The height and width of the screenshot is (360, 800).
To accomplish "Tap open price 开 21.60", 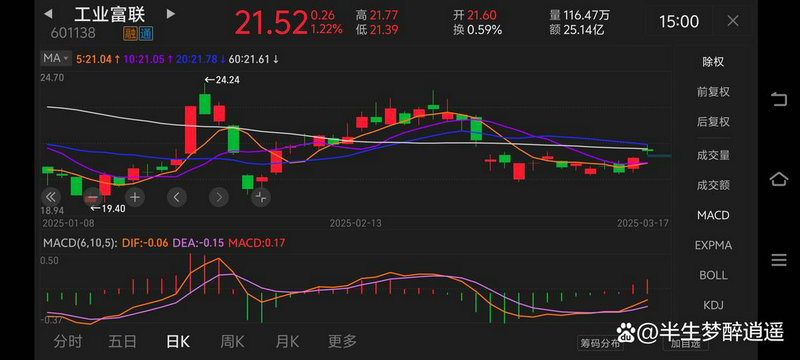I will pos(474,16).
